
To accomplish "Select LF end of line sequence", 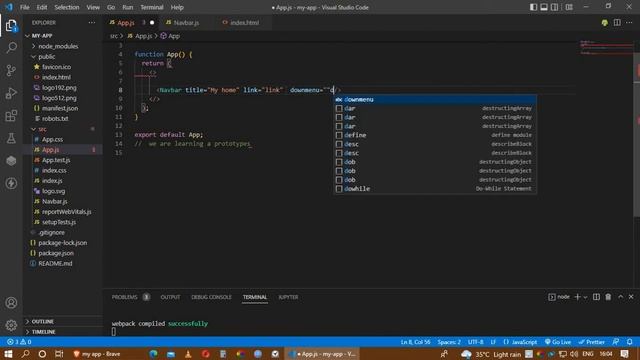I will [x=493, y=342].
